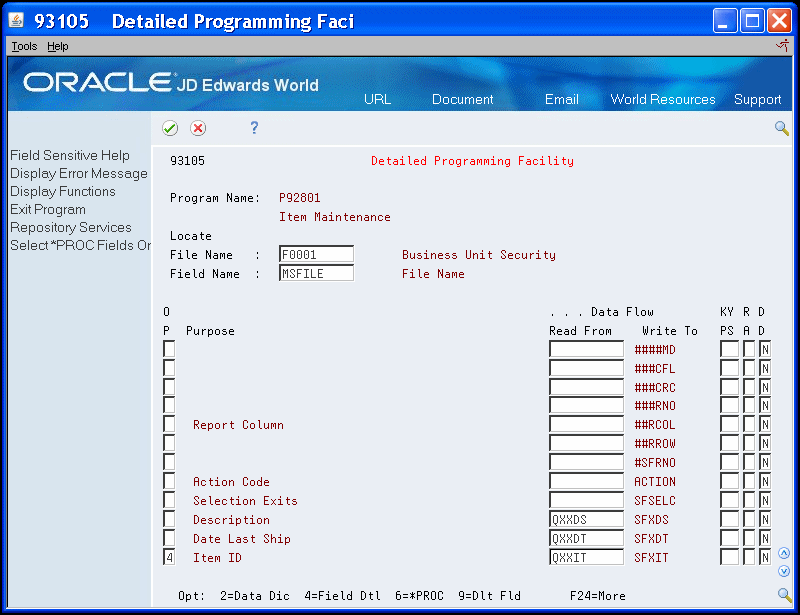Select Exit Program
800x615 pixels.
tap(48, 209)
